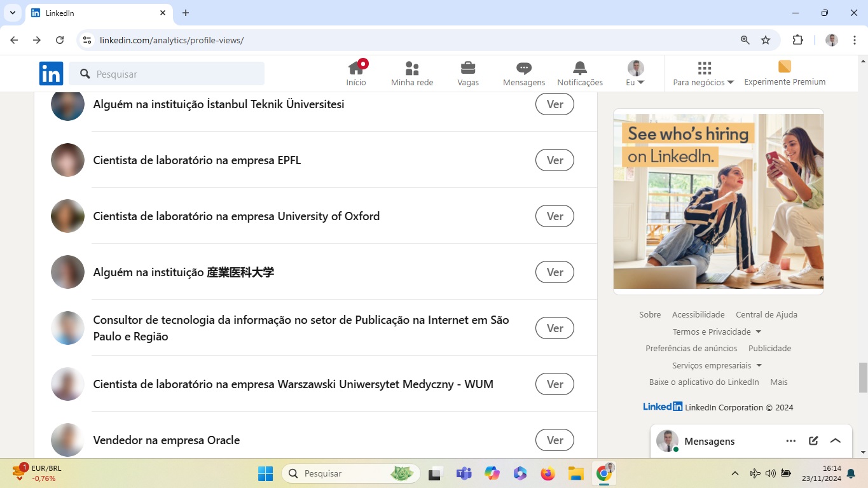Click text Vendedor na empresa Oracle
This screenshot has width=868, height=488.
coord(167,440)
